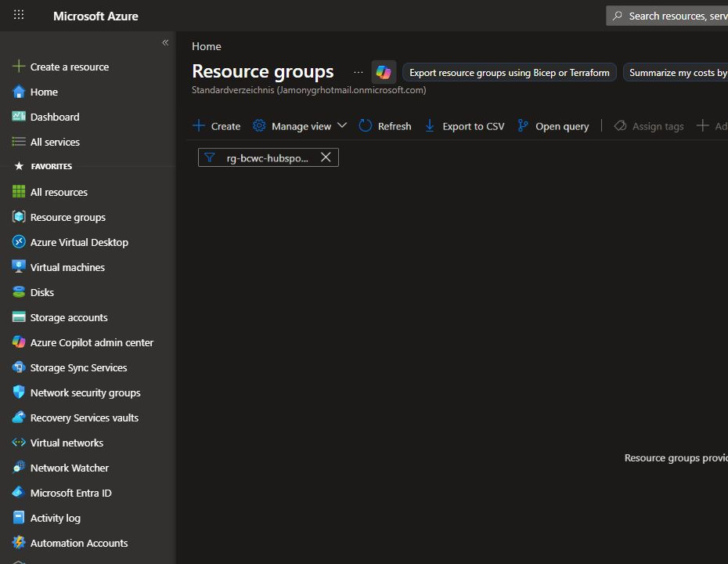This screenshot has width=728, height=564.
Task: Remove the rg-bcwc-hubspo filter with X
Action: [x=326, y=157]
